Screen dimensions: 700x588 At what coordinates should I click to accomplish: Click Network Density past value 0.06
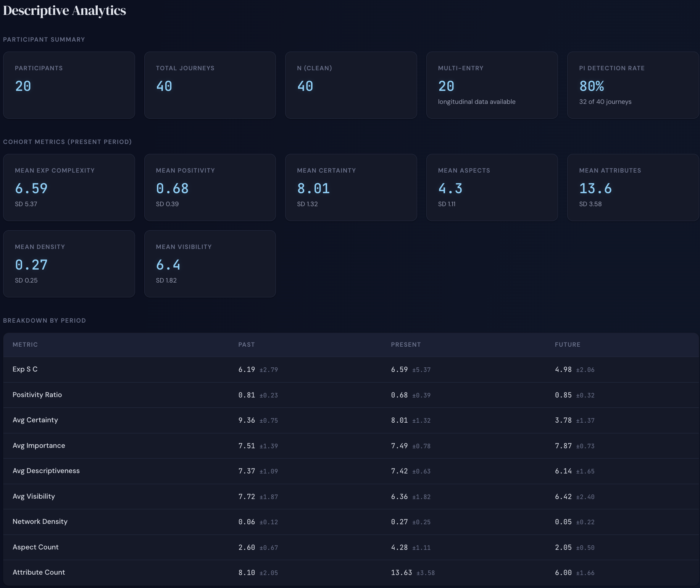pyautogui.click(x=247, y=522)
